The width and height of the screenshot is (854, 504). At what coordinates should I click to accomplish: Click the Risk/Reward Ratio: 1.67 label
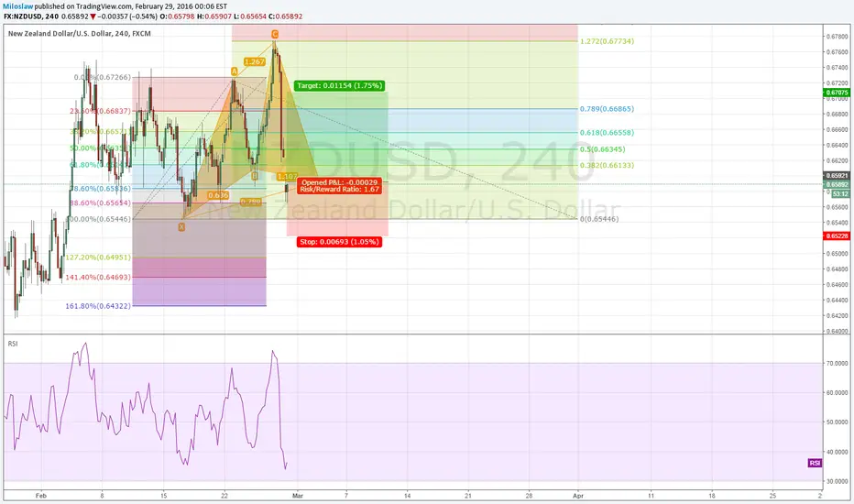[x=339, y=190]
